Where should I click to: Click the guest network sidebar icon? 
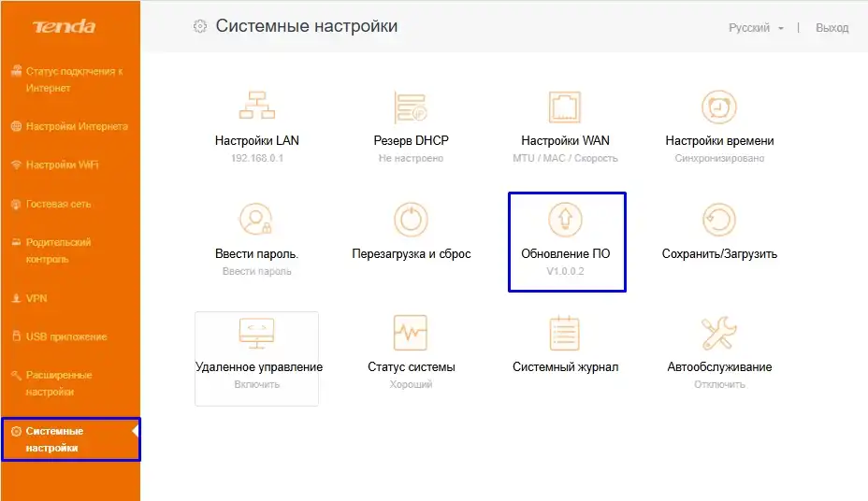pyautogui.click(x=16, y=204)
